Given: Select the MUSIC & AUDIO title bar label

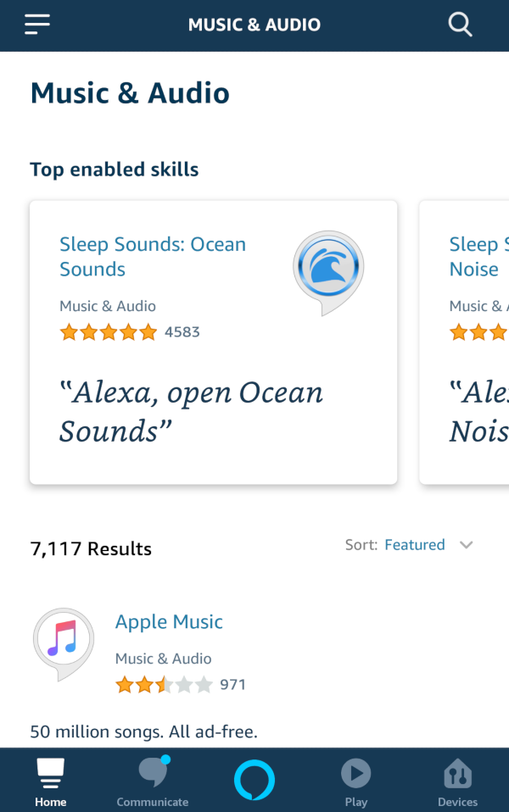Looking at the screenshot, I should click(255, 25).
